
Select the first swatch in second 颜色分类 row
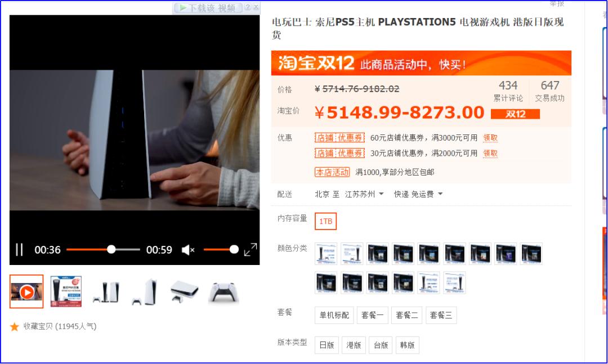[x=326, y=282]
